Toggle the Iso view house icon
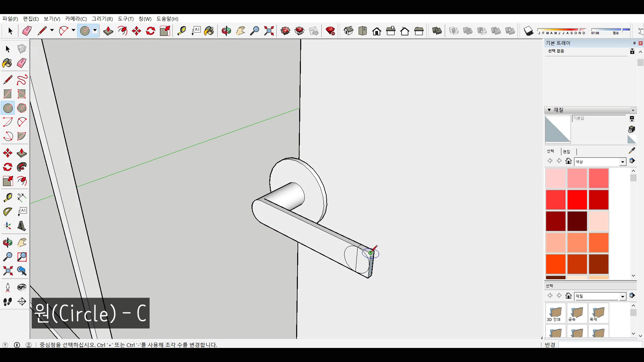The image size is (644, 362). pyautogui.click(x=348, y=31)
